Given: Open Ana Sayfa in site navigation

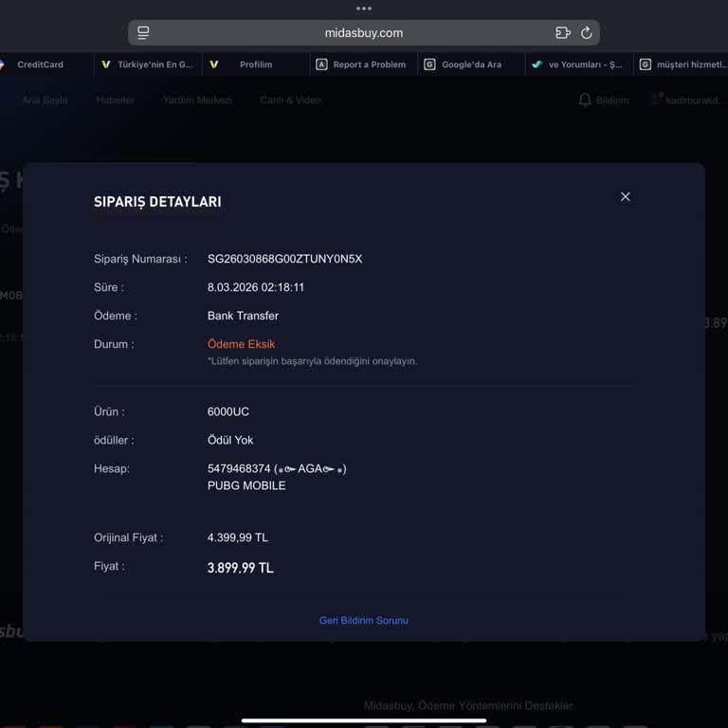Looking at the screenshot, I should click(x=45, y=100).
